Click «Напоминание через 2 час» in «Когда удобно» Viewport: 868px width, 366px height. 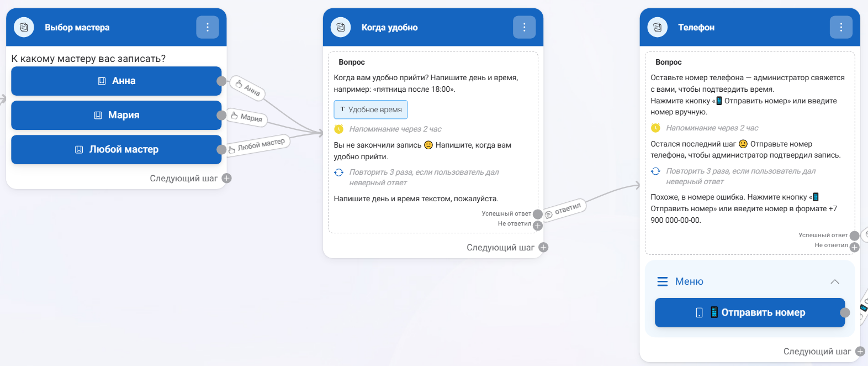point(395,129)
